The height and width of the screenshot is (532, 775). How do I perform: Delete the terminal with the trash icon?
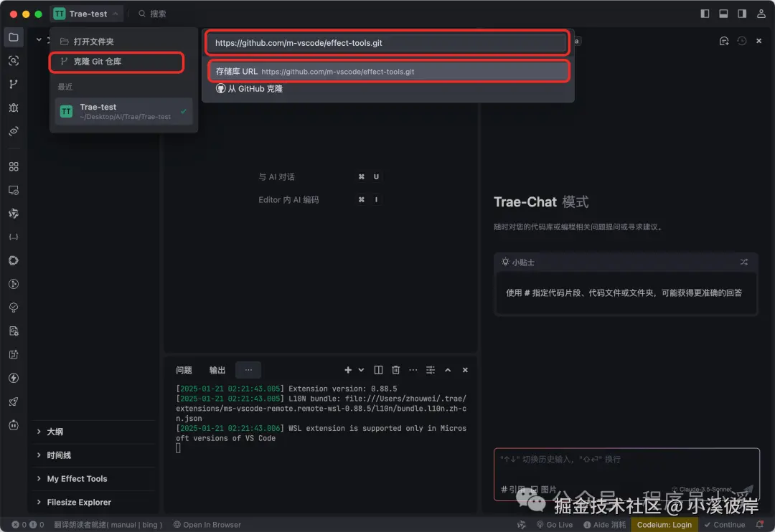click(395, 370)
